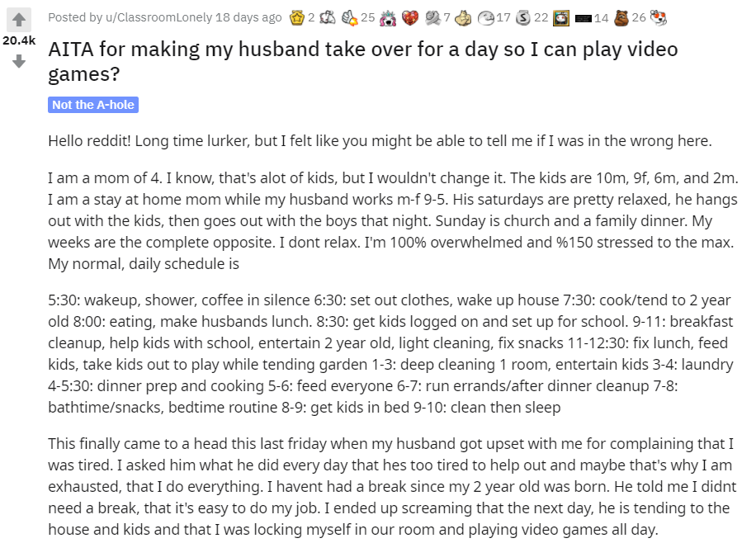This screenshot has width=756, height=543.
Task: Click the gold-framed Snoo portrait award
Action: click(560, 18)
